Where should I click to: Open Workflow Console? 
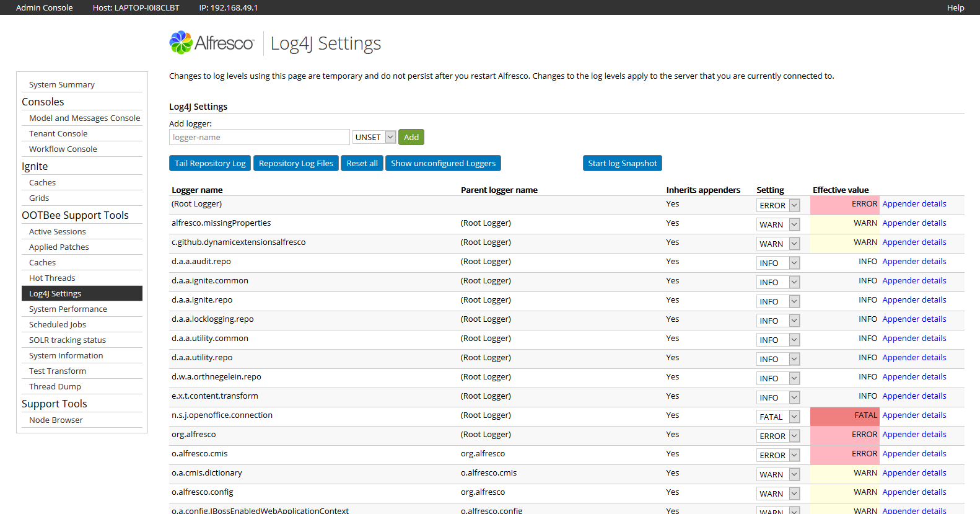(x=63, y=149)
